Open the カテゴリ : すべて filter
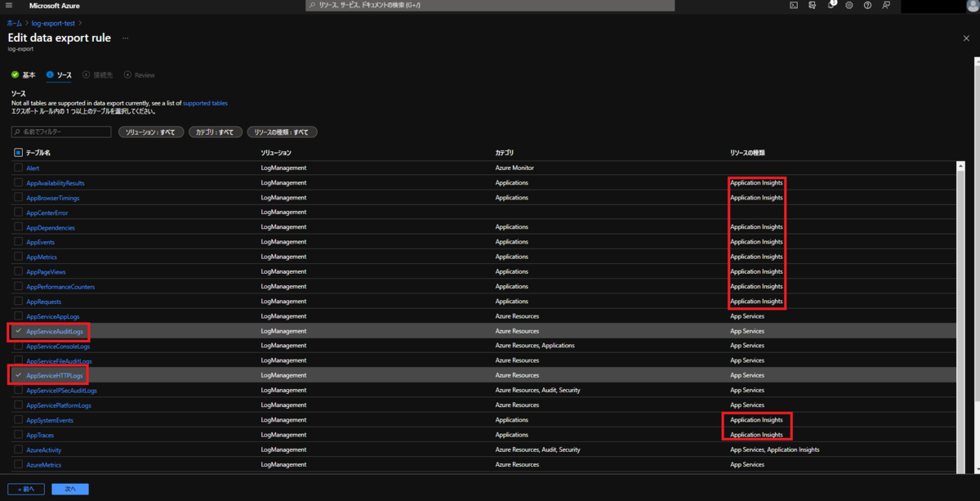Screen dimensions: 980x501 pos(215,132)
